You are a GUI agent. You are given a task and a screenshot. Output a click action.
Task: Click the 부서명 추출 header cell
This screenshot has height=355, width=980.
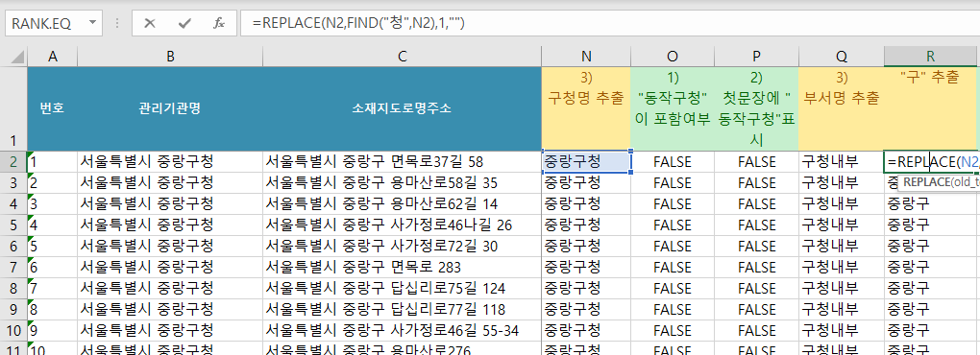coord(842,108)
